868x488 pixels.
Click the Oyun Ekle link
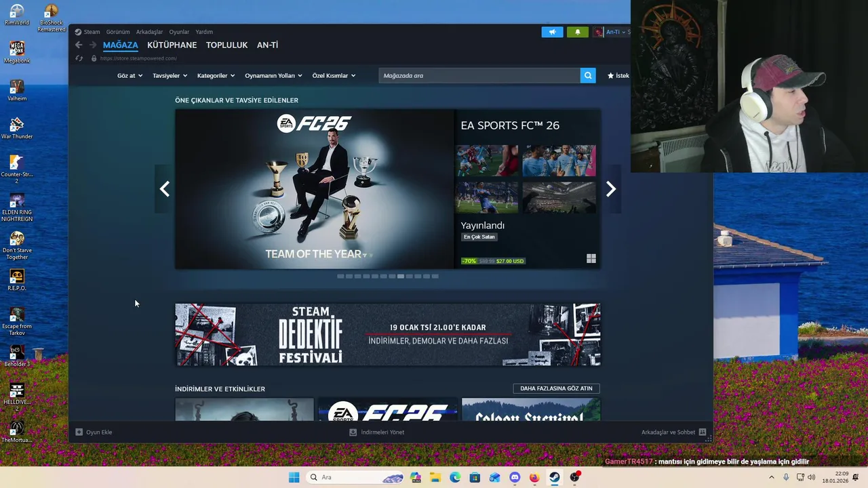point(99,432)
